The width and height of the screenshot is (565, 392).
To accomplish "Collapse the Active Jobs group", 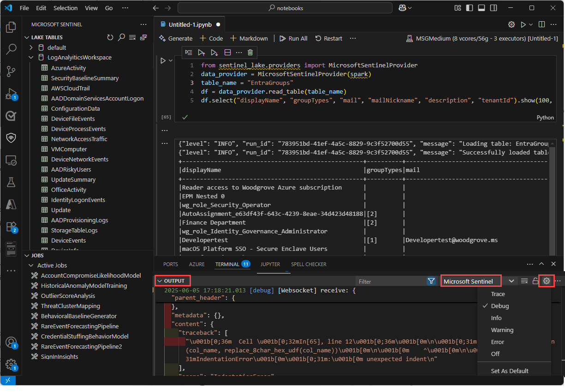I will coord(31,265).
